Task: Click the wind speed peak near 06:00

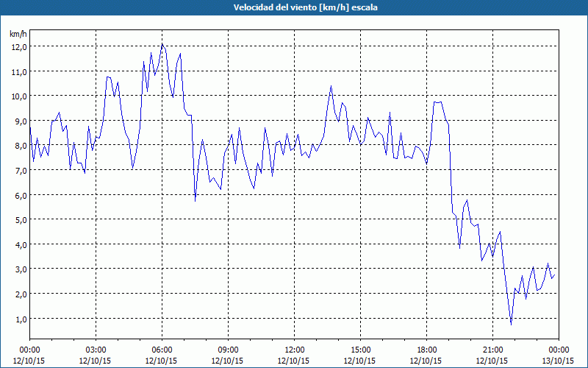Action: click(x=162, y=44)
